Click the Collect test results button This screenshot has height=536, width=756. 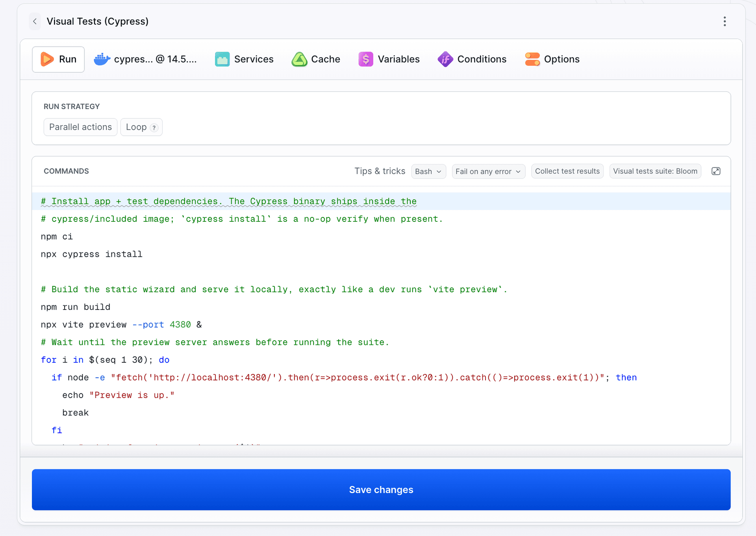click(x=567, y=171)
